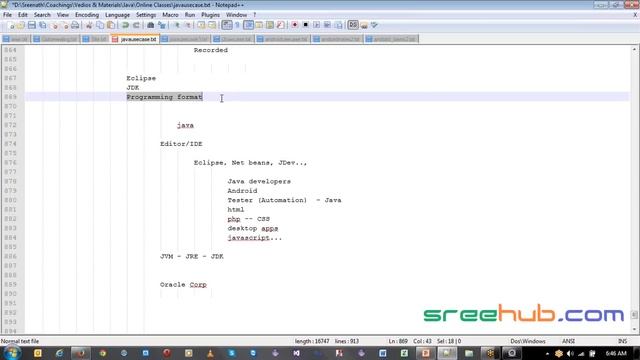Image resolution: width=640 pixels, height=360 pixels.
Task: Open the Window menu
Action: click(x=236, y=15)
